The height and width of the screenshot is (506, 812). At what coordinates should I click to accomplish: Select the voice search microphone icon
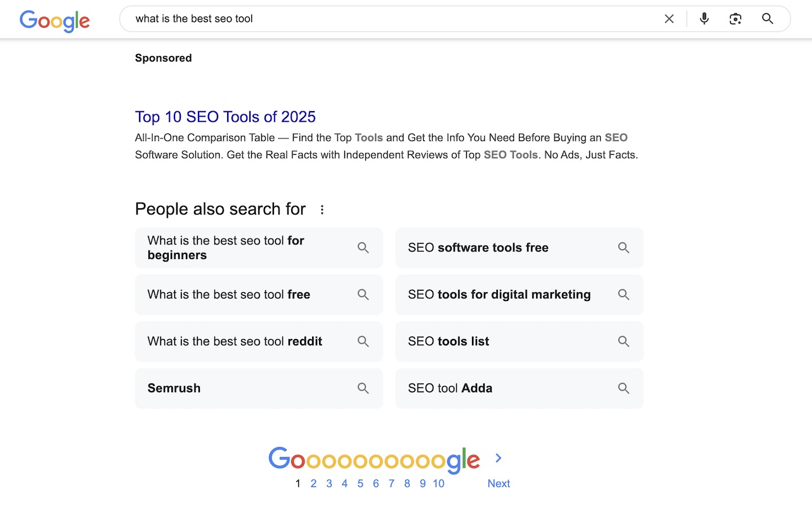[x=704, y=19]
